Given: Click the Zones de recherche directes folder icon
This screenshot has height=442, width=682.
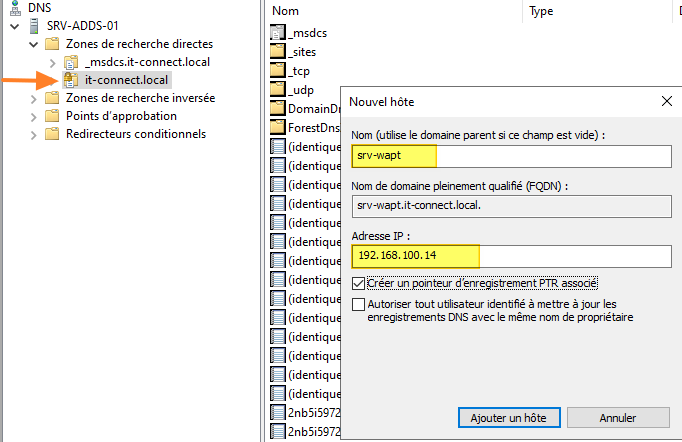Looking at the screenshot, I should pos(52,44).
